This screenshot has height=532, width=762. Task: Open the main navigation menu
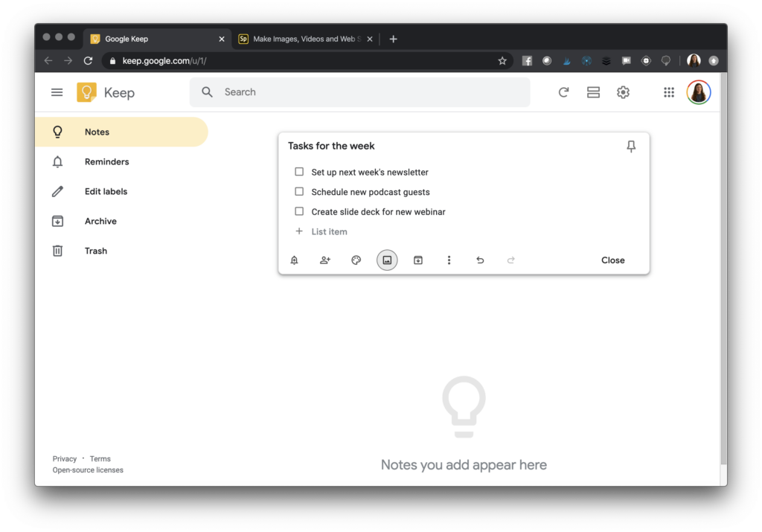57,92
